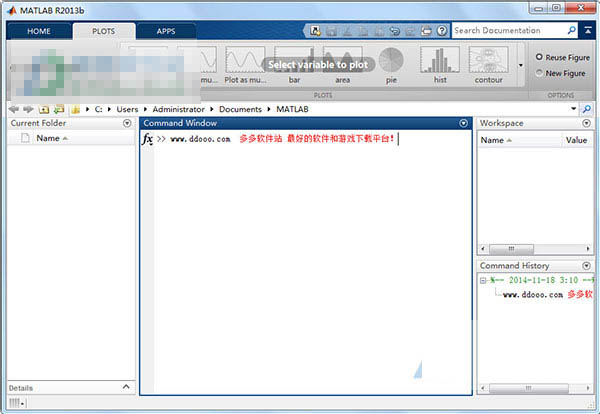Go back using the left arrow navigation icon

coord(14,109)
